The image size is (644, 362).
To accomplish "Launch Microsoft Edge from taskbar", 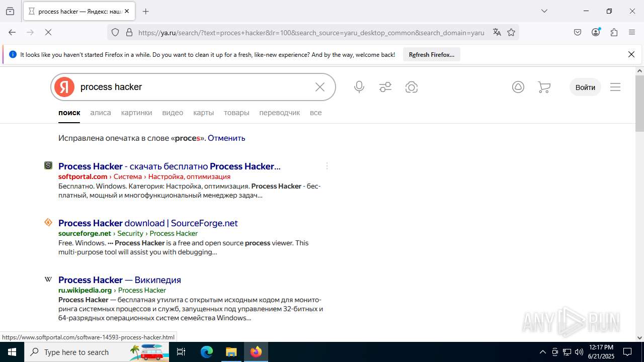I will [207, 352].
